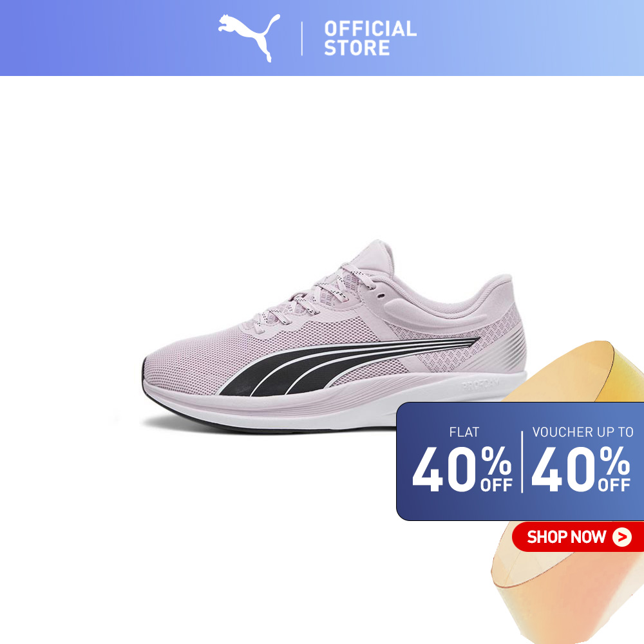Click the vertical divider between the 40% offers

click(522, 462)
